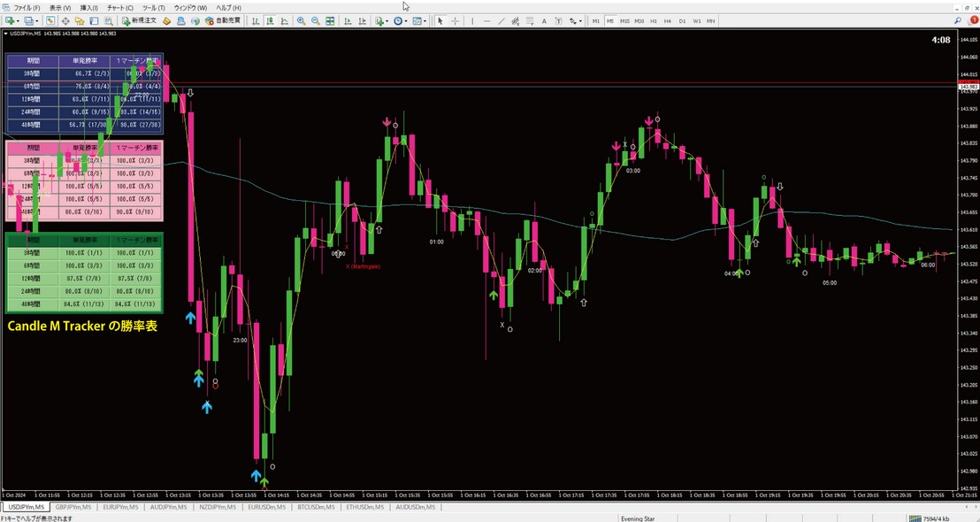
Task: Open the tile windows layout icon
Action: click(330, 20)
